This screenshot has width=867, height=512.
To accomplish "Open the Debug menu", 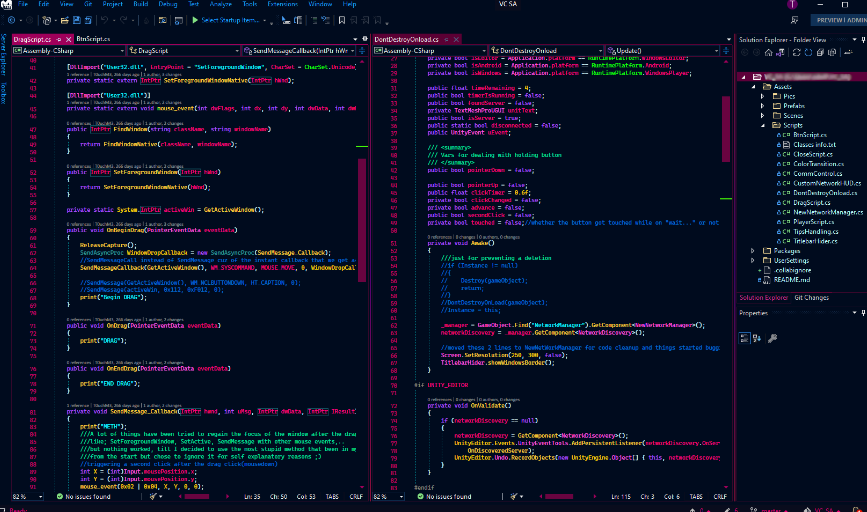I will pyautogui.click(x=168, y=4).
